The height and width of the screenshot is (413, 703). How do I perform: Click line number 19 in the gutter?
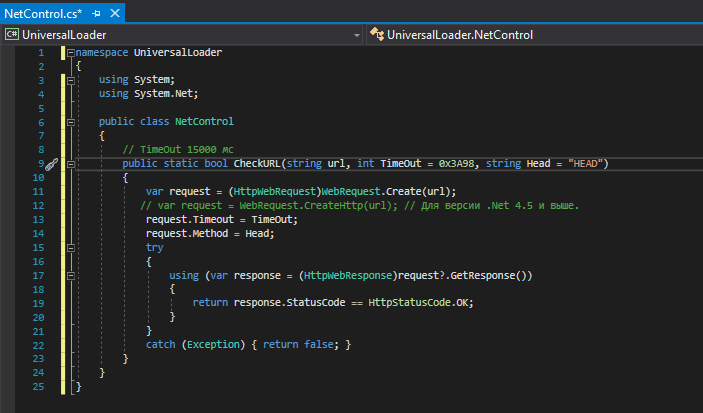tap(38, 303)
